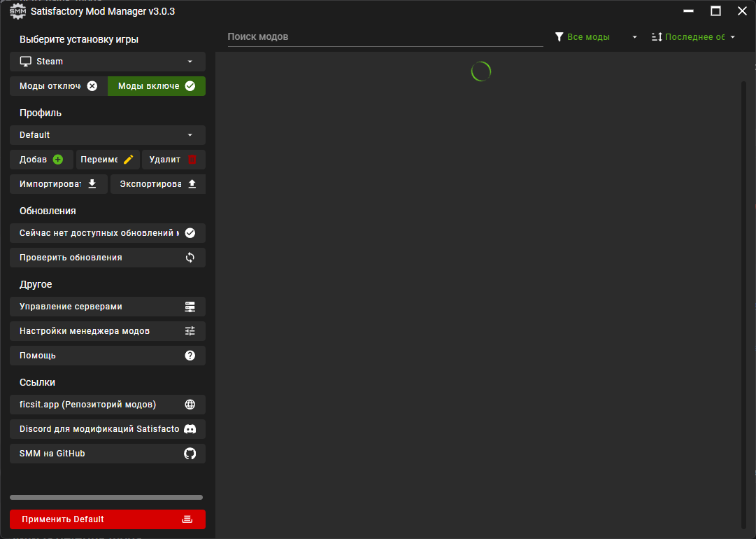The width and height of the screenshot is (756, 539).
Task: Import a profile with Импортировать button
Action: click(x=58, y=184)
